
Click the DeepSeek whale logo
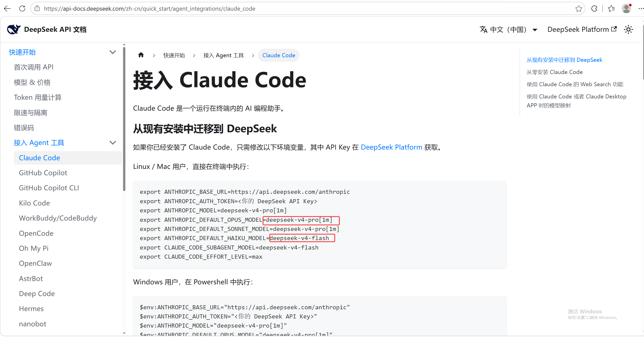(x=14, y=30)
